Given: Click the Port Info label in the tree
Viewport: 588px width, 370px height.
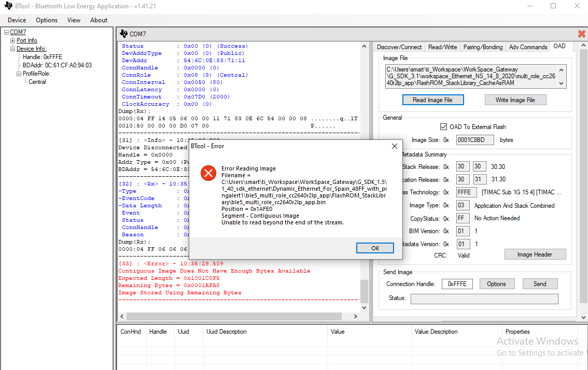Looking at the screenshot, I should 26,40.
